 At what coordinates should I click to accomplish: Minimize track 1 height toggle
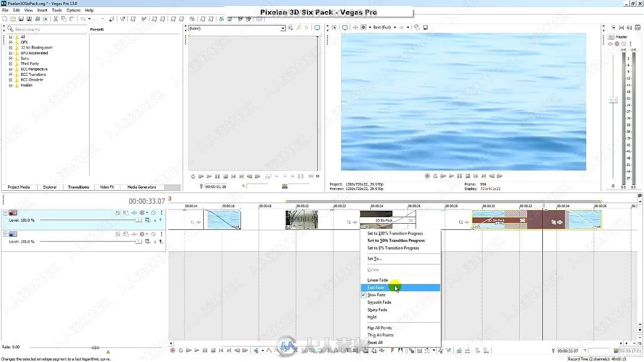pos(5,211)
